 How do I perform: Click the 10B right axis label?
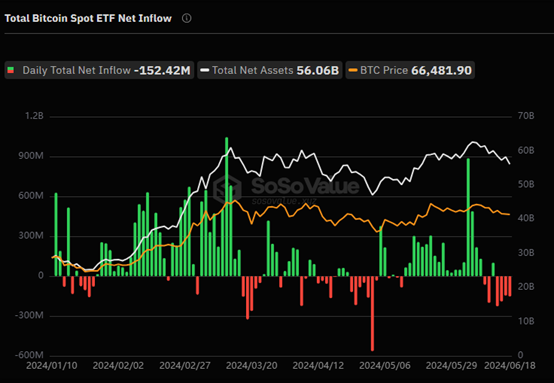[526, 321]
